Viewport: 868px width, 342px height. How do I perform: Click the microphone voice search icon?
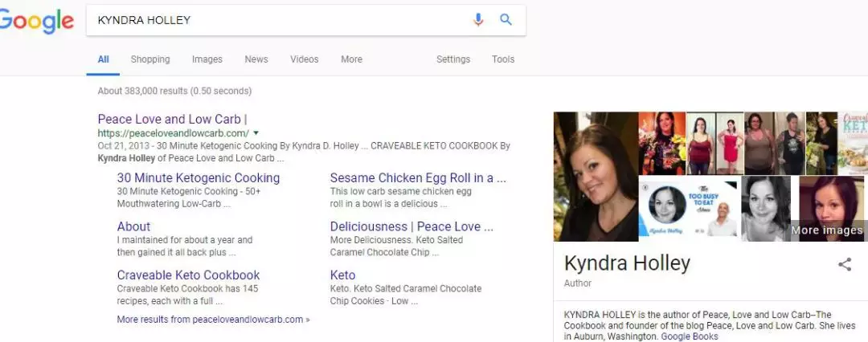pyautogui.click(x=478, y=20)
